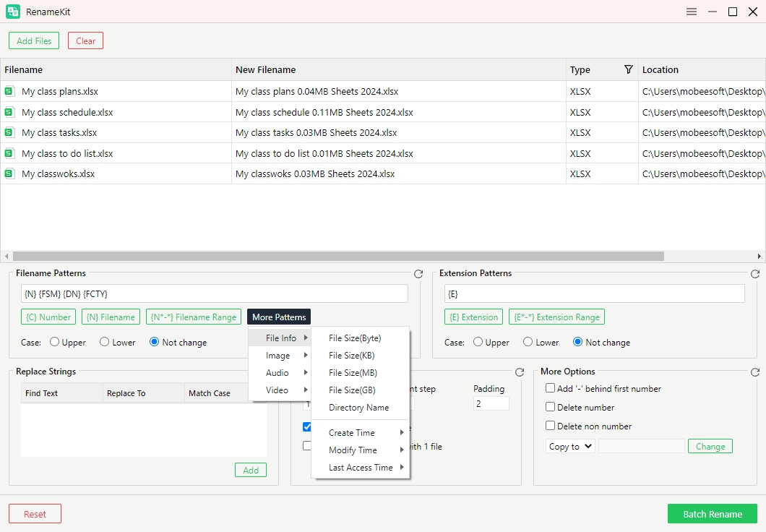The image size is (766, 532).
Task: Choose File Size(Byte) from the submenu
Action: (x=361, y=338)
